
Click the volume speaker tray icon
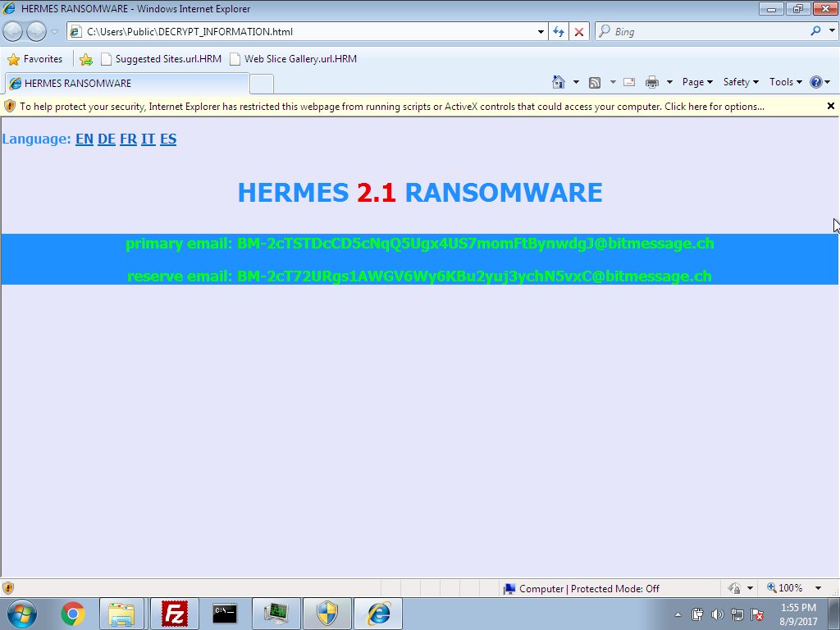click(x=717, y=614)
